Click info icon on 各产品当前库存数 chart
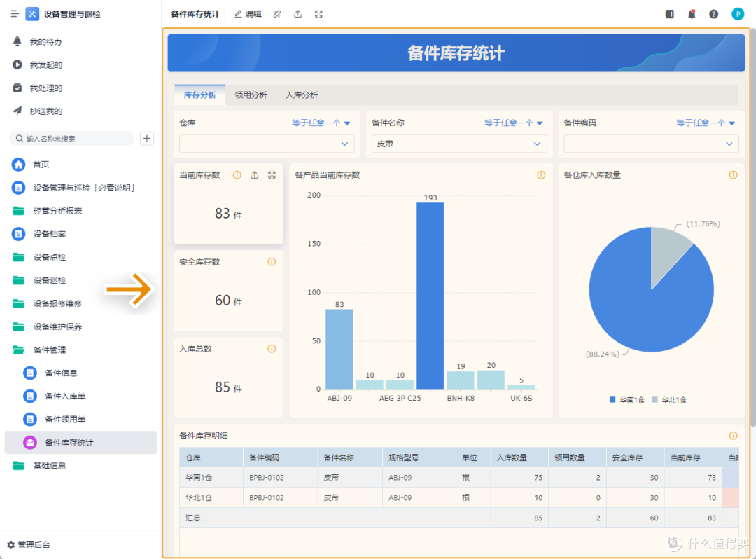 click(x=541, y=175)
